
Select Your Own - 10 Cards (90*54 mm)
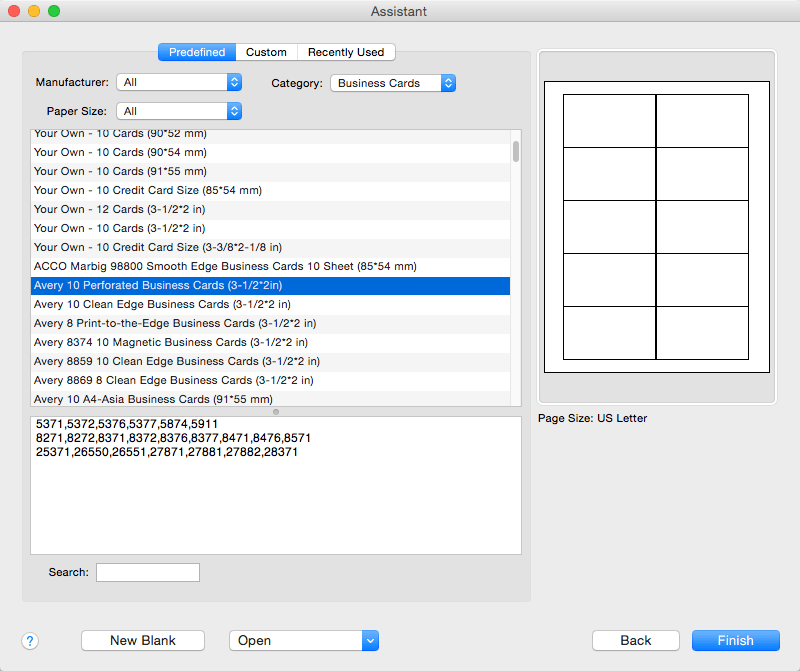click(270, 152)
